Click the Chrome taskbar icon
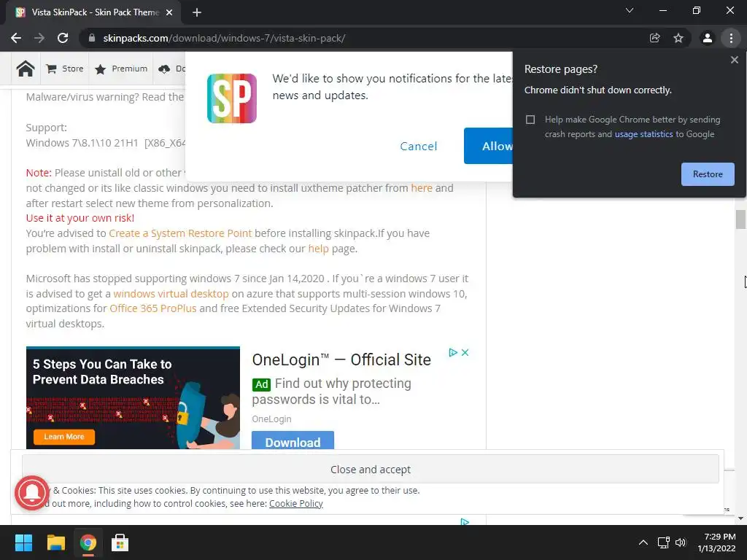Image resolution: width=747 pixels, height=560 pixels. [88, 542]
